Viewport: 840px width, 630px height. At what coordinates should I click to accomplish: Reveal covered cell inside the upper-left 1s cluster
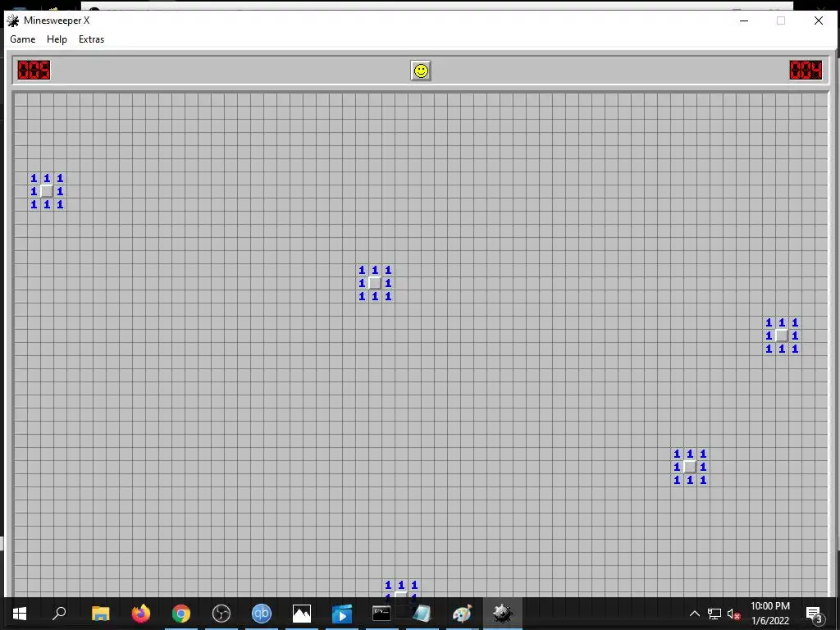47,191
